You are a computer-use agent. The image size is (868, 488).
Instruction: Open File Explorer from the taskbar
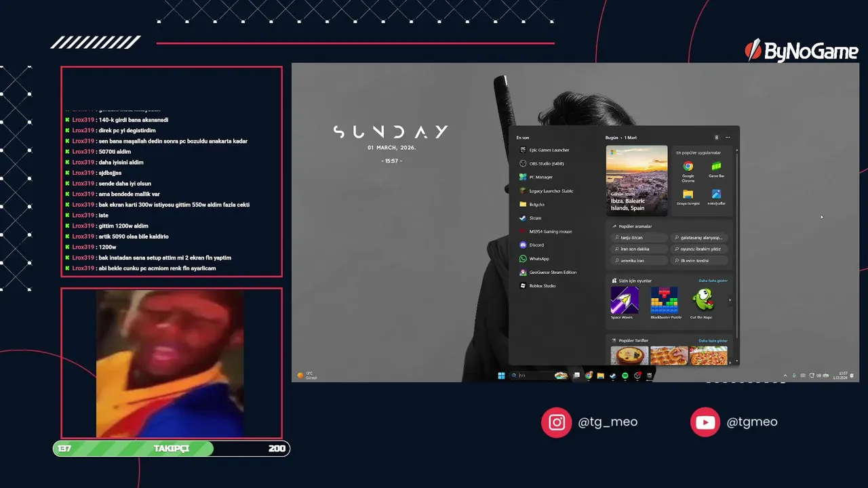tap(600, 375)
